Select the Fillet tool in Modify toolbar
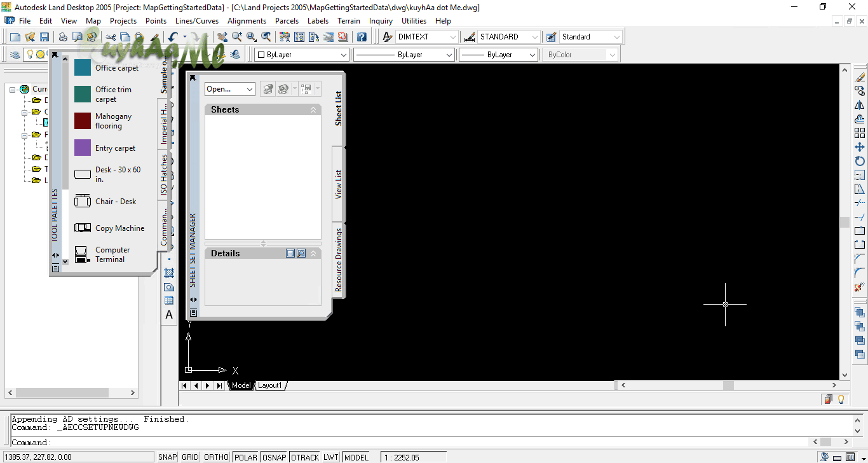Screen dimensions: 868x463 pos(860,273)
